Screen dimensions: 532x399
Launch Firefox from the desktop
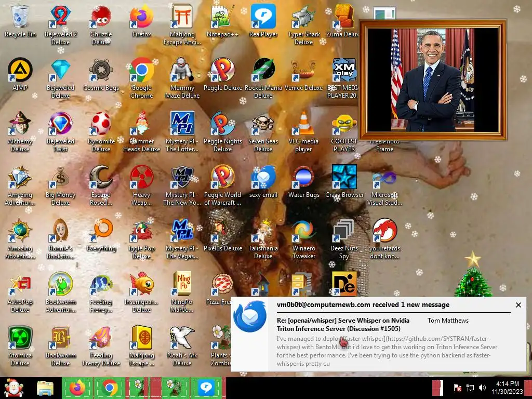(141, 21)
